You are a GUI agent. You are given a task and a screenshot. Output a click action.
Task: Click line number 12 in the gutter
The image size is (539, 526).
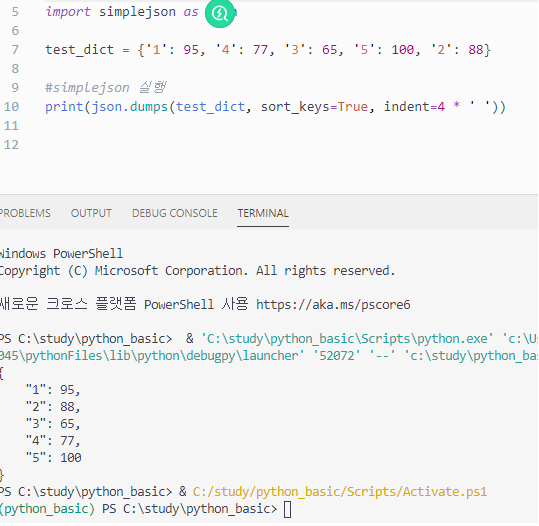(11, 145)
